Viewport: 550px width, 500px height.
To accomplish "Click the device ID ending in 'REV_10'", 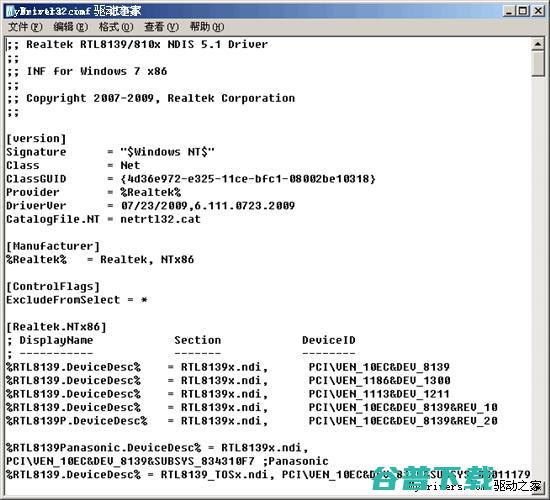I will pos(403,408).
